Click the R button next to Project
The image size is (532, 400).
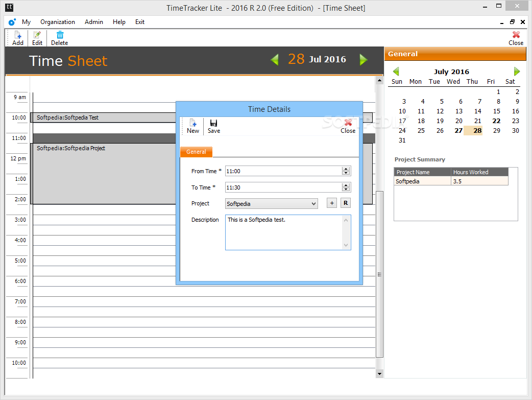346,203
